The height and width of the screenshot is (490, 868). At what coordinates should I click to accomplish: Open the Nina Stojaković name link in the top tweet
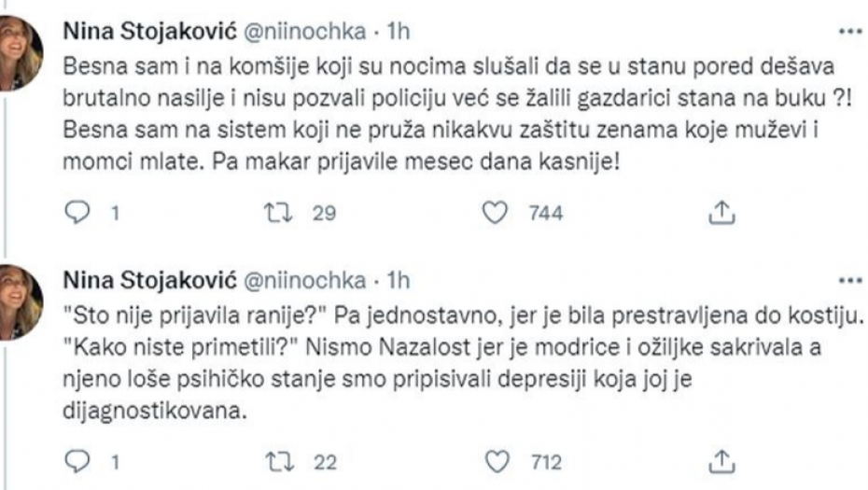tap(149, 32)
